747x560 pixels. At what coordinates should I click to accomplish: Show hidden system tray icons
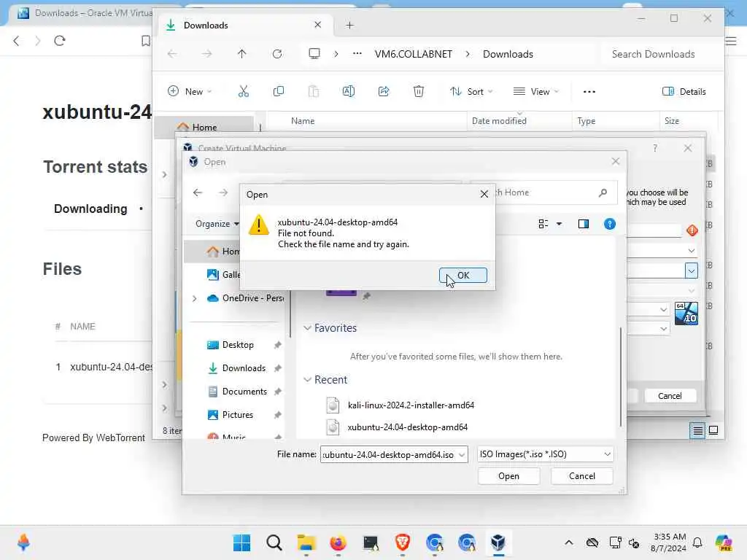coord(569,542)
